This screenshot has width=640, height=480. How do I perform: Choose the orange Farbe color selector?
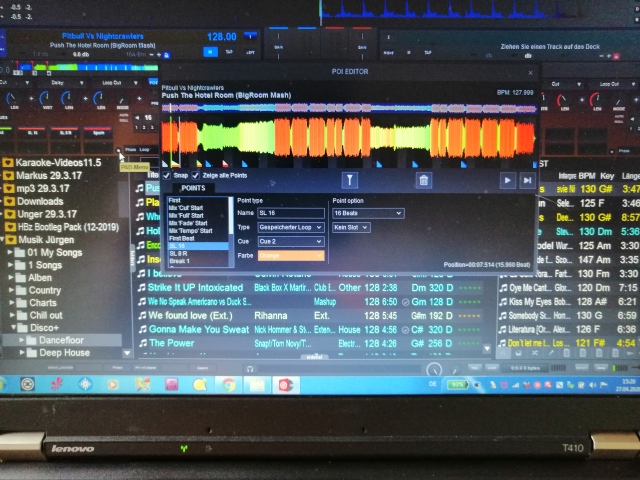click(291, 255)
